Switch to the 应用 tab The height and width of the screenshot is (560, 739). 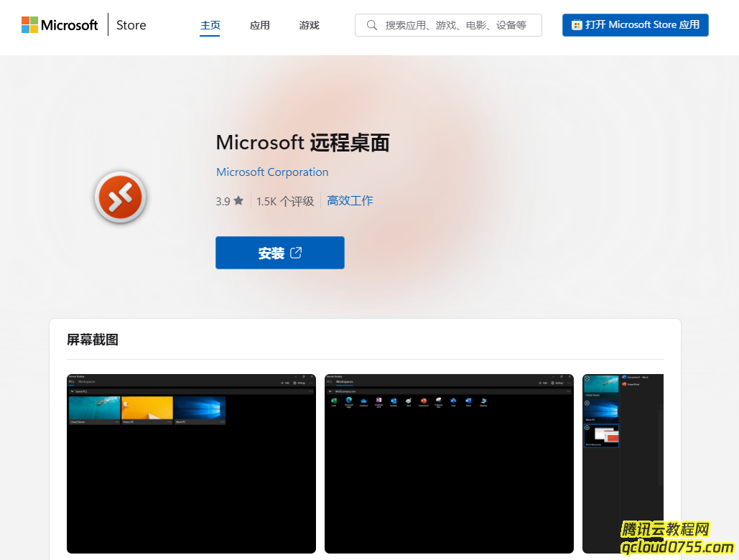pyautogui.click(x=260, y=25)
